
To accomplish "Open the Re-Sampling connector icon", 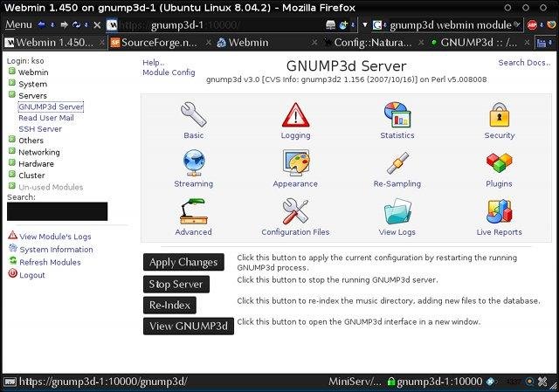I will (397, 163).
